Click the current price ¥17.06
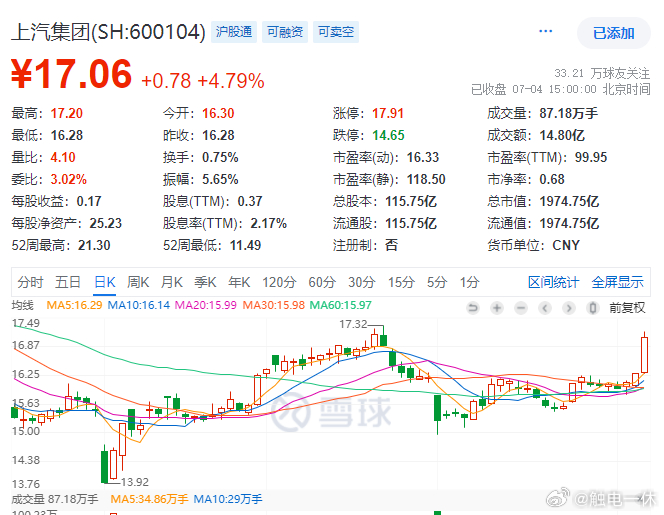 (71, 74)
